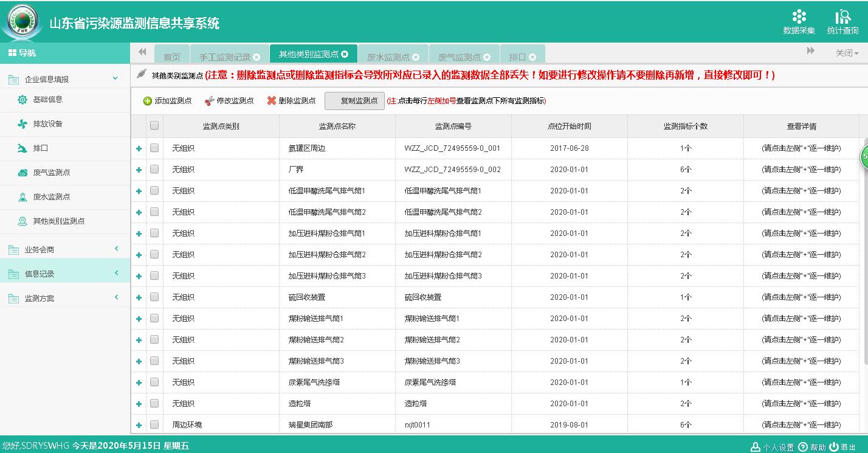The height and width of the screenshot is (453, 868).
Task: Switch to the 废水监测点 tab
Action: (388, 57)
